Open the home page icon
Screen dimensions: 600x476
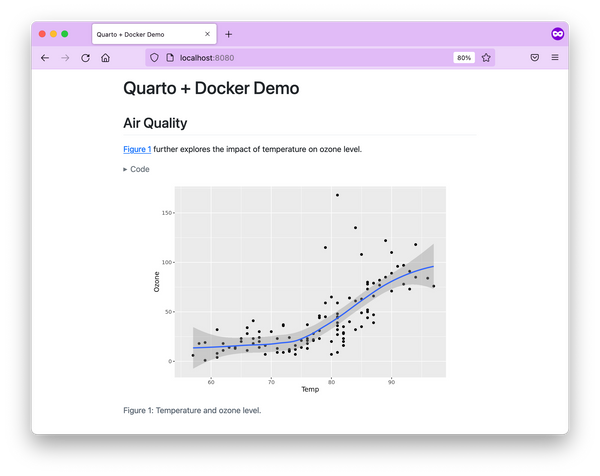(x=105, y=58)
